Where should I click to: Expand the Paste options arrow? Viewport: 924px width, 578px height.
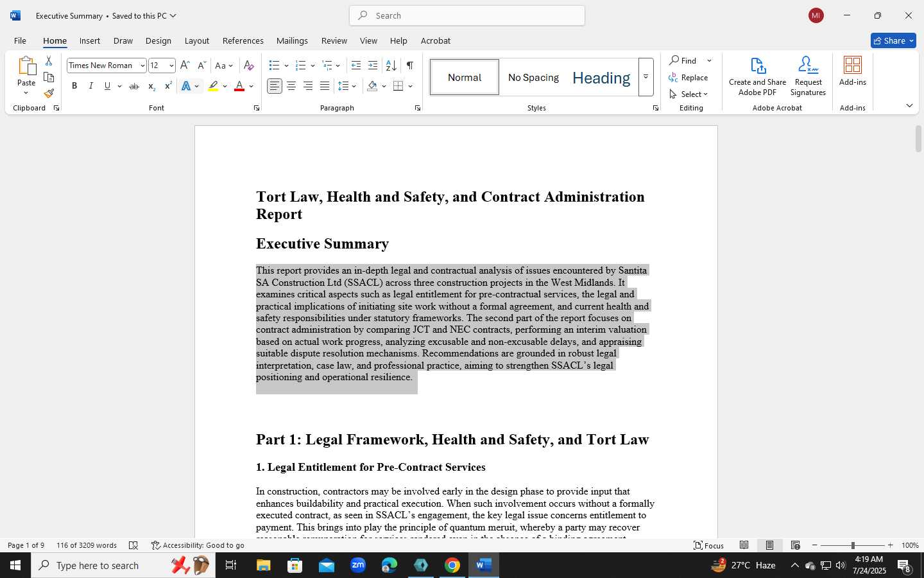click(x=26, y=93)
